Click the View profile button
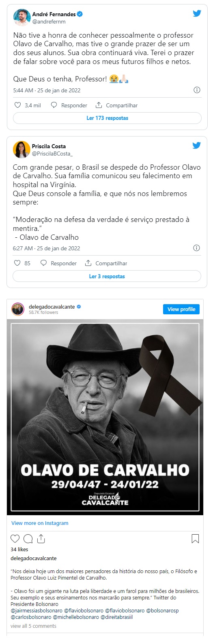Screen dimensions: 215x644 [181, 309]
